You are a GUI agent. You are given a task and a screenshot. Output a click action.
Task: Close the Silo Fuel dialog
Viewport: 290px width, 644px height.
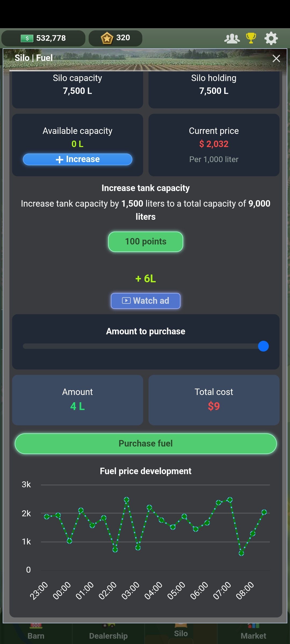pos(276,58)
